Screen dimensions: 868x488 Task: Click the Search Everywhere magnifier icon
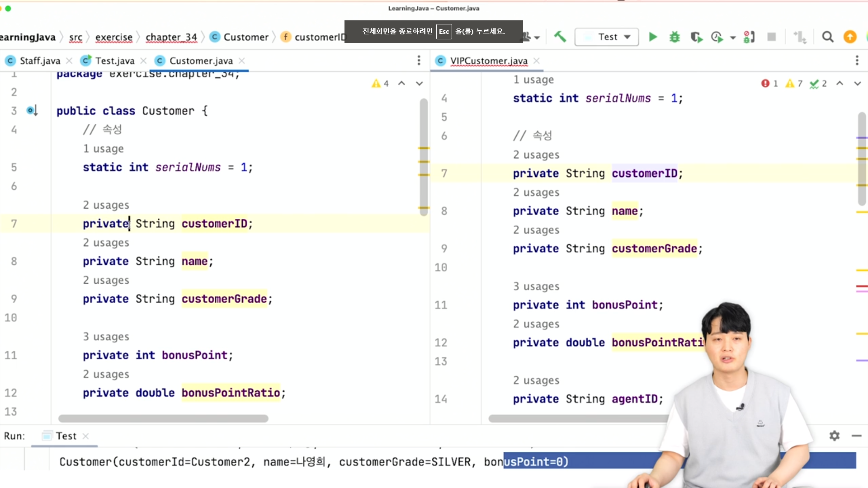click(827, 37)
